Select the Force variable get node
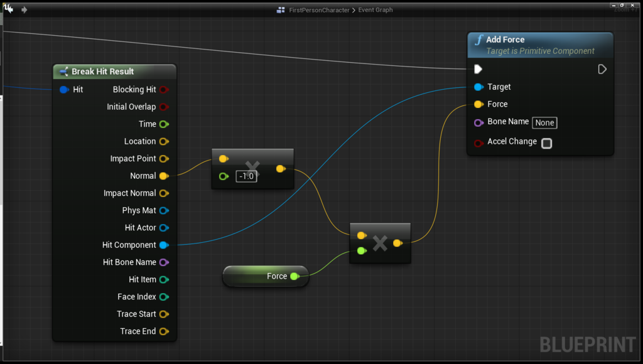The image size is (643, 364). [266, 276]
